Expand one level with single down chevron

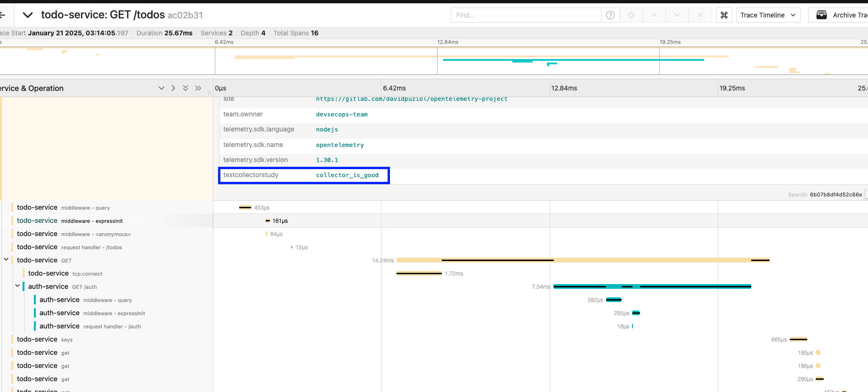click(x=162, y=88)
